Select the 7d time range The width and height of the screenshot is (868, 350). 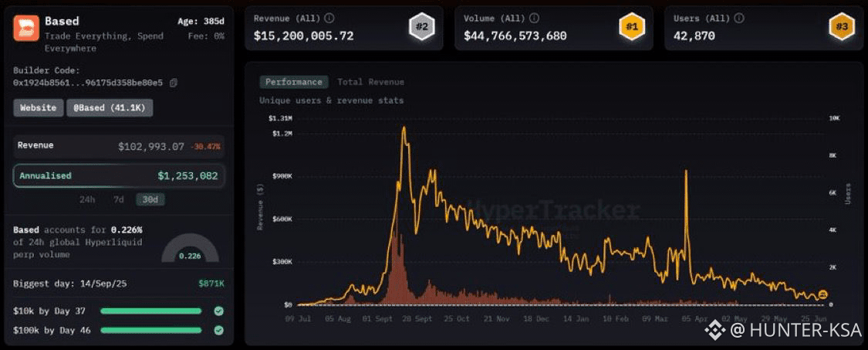point(119,199)
